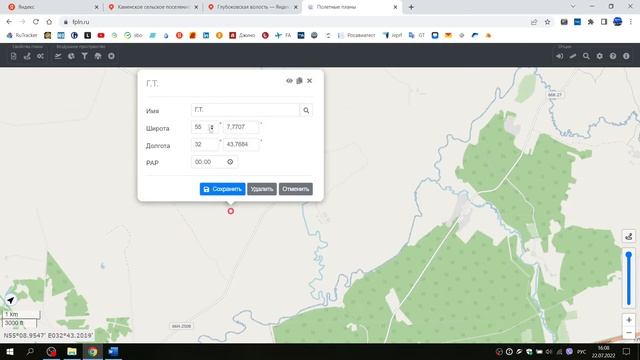640x360 pixels.
Task: Click the longitude minutes field 43,7684
Action: click(241, 144)
